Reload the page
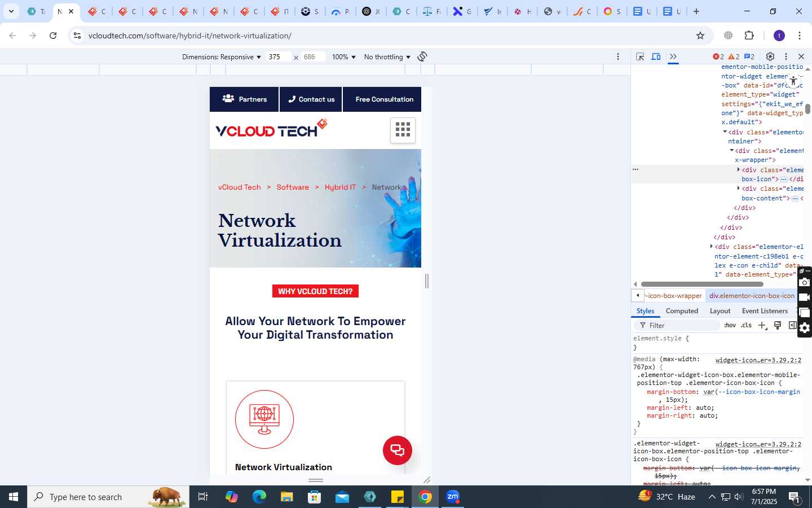812x508 pixels. (x=53, y=36)
